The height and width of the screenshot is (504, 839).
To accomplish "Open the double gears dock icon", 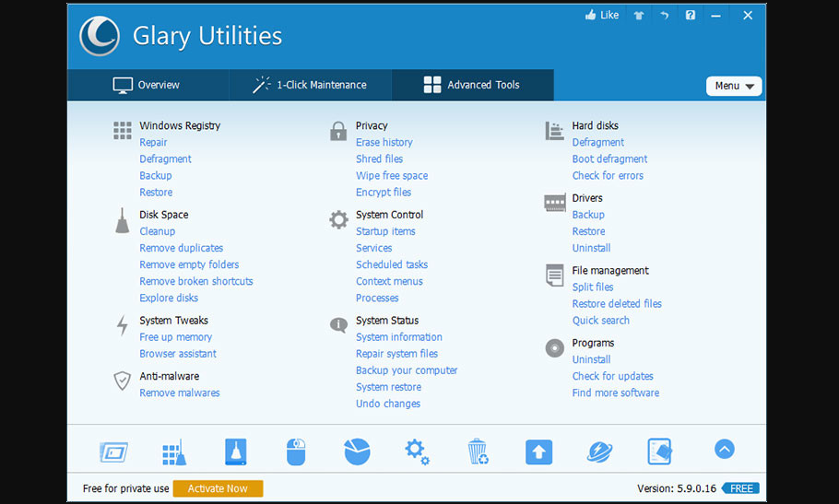I will 417,452.
